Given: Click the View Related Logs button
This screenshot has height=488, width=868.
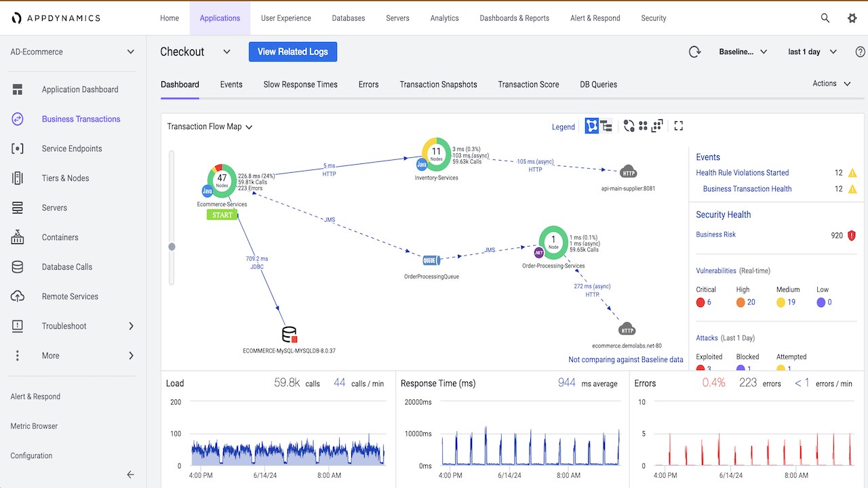Looking at the screenshot, I should [x=293, y=52].
